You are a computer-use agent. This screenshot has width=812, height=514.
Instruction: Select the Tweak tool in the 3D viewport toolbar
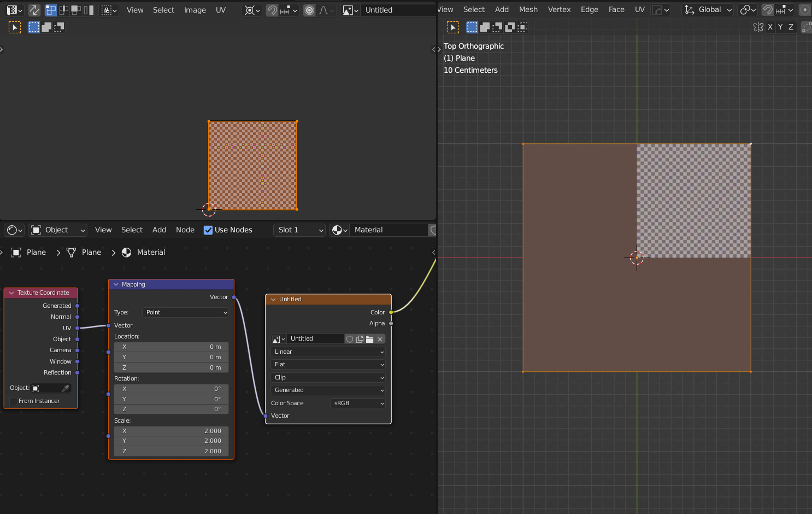coord(453,27)
